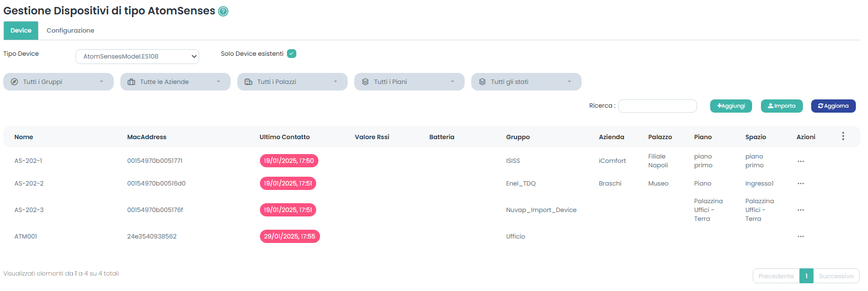
Task: Focus the Ricerca search field
Action: [x=657, y=106]
